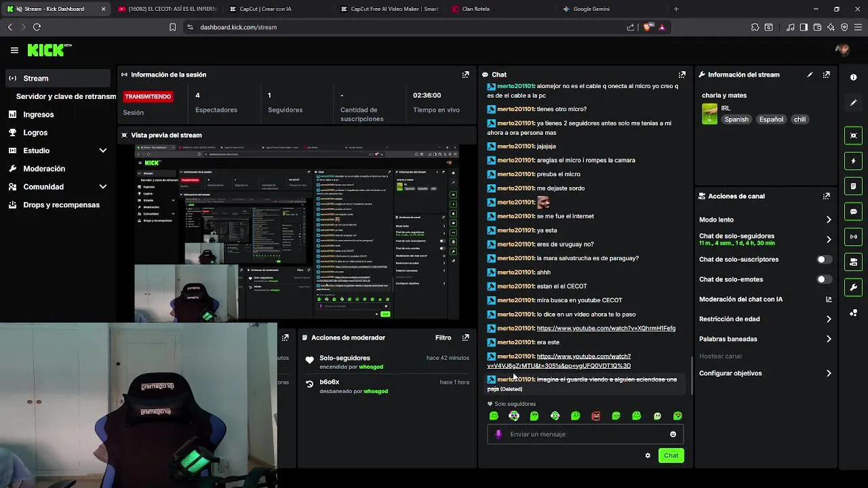Open Restricción de edad chevron

click(x=828, y=319)
